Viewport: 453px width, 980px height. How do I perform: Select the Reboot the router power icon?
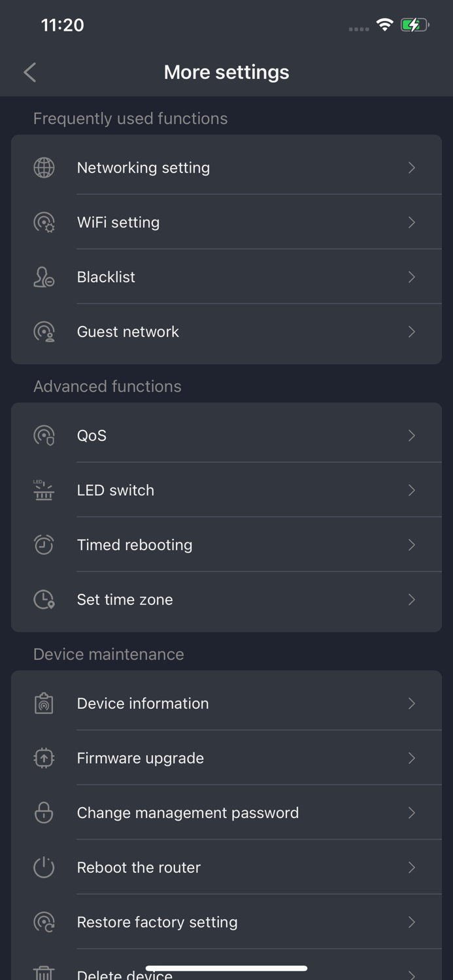pos(43,867)
